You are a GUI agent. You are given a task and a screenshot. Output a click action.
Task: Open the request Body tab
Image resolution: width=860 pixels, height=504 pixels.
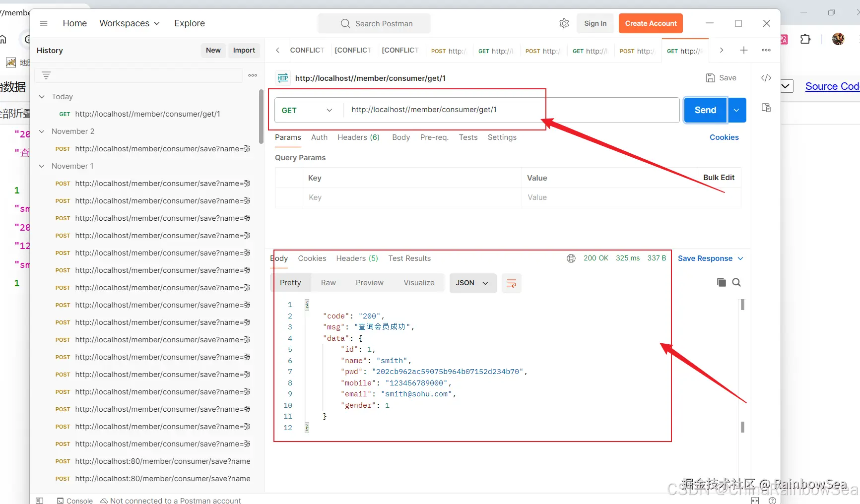pos(401,137)
